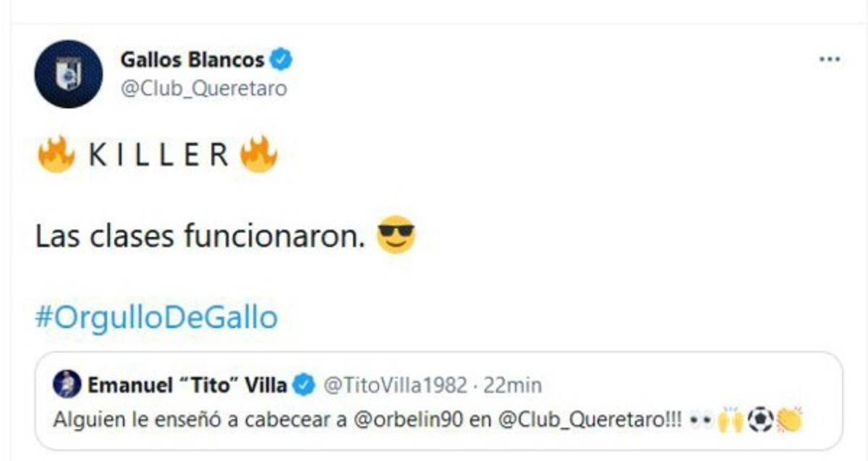This screenshot has height=461, width=868.
Task: Click the verified badge beside Gallos Blancos
Action: pos(281,60)
